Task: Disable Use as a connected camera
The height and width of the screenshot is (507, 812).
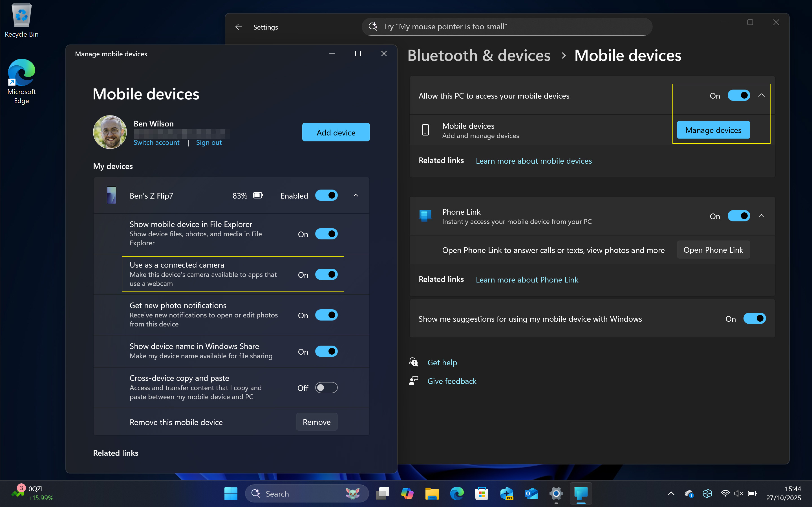Action: point(326,274)
